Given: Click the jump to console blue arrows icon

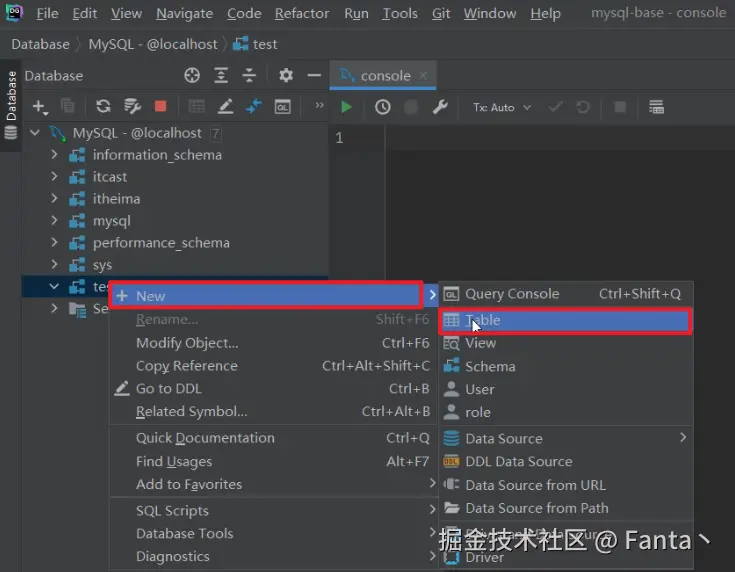Looking at the screenshot, I should tap(254, 107).
